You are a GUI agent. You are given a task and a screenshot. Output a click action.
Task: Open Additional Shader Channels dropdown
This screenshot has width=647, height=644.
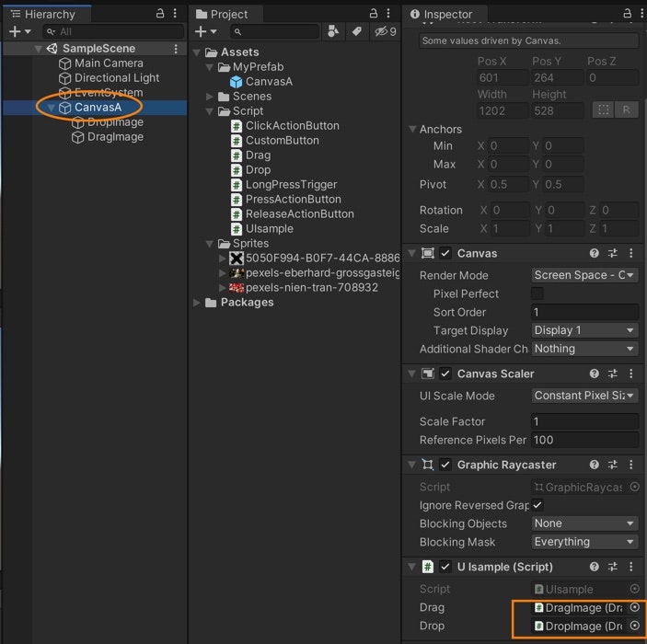point(584,349)
